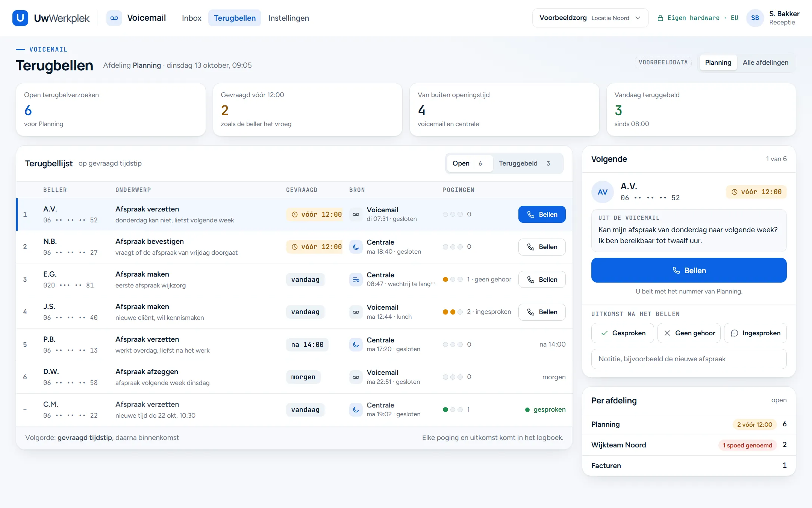Click queue icon in E.G. row

point(356,280)
